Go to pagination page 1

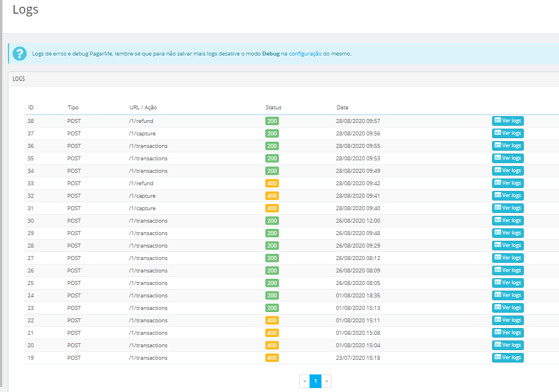click(316, 381)
